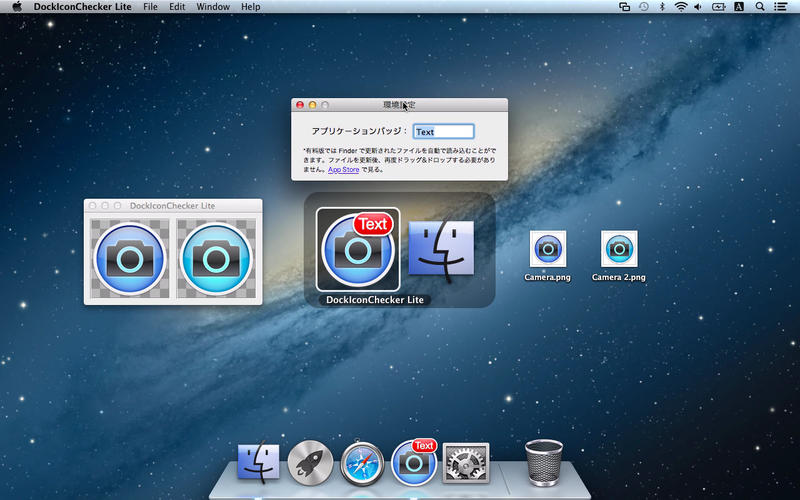
Task: Open the volume control in menu bar
Action: 698,7
